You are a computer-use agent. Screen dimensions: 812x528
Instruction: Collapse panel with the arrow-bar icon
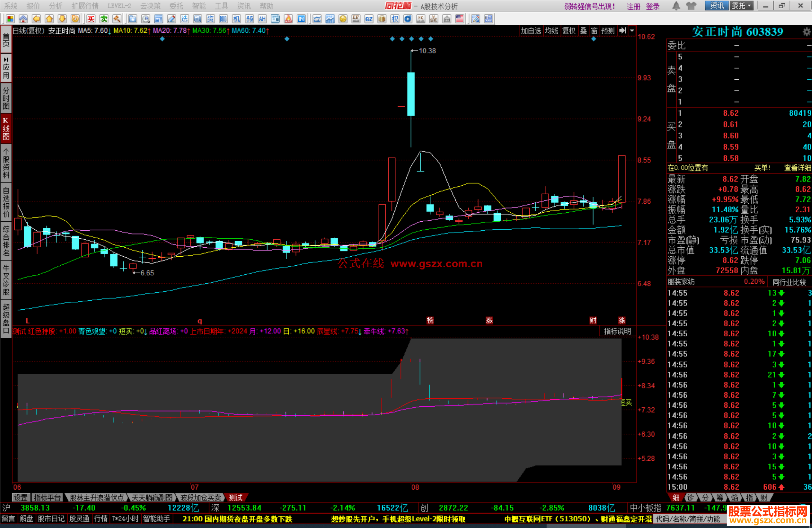point(623,31)
